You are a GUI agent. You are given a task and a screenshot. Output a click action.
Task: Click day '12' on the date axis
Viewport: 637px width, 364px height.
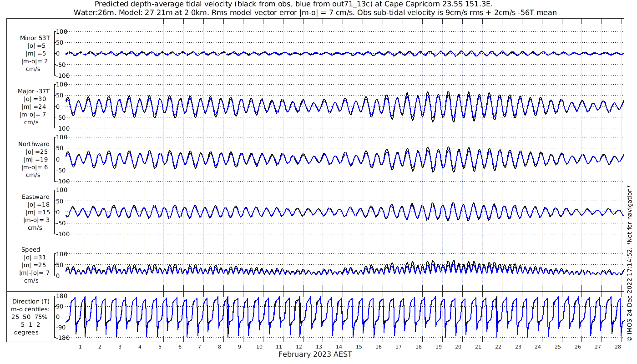click(x=299, y=346)
